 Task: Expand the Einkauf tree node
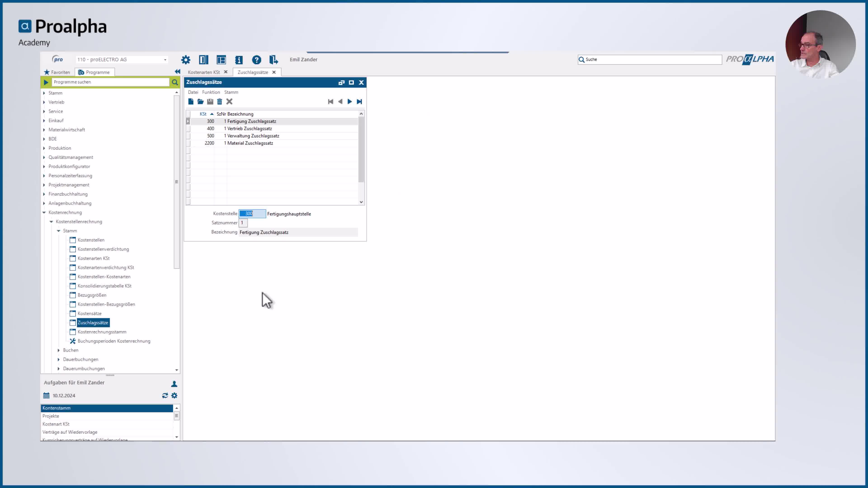pos(44,121)
